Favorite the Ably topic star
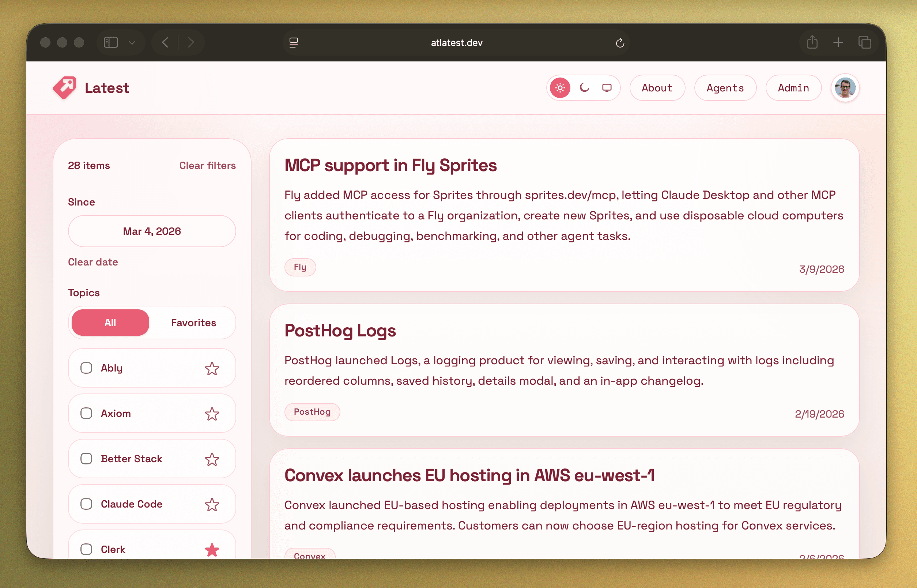Screen dimensions: 917x588 212,369
